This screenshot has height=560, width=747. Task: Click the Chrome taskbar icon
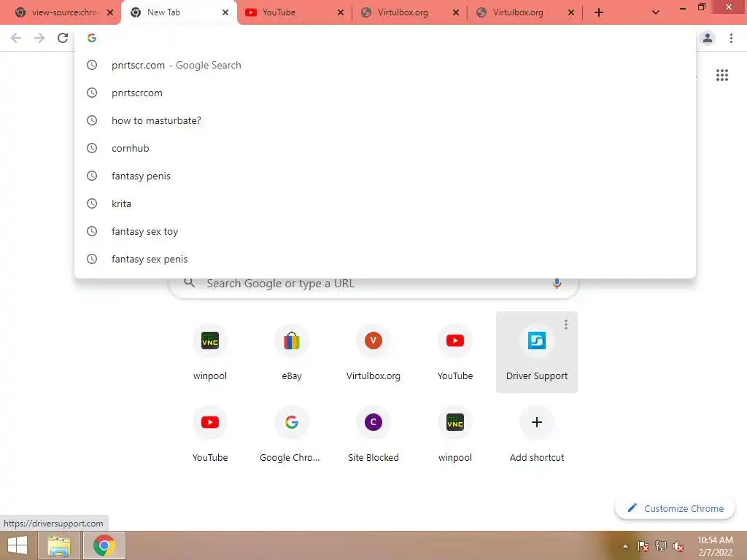[104, 545]
